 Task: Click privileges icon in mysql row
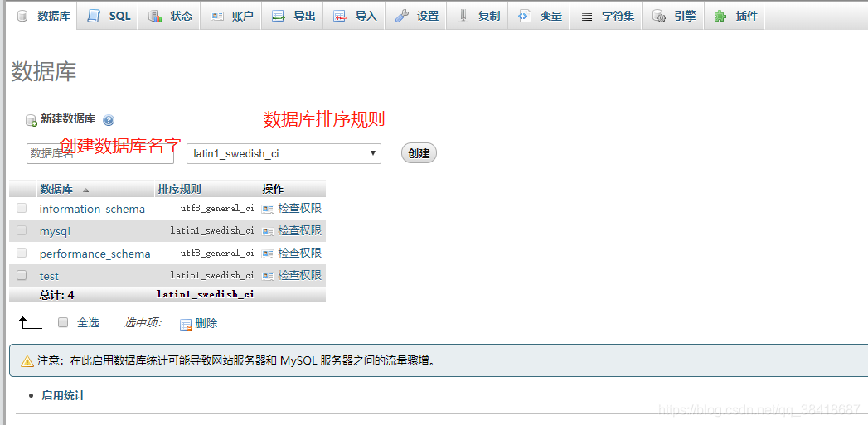click(268, 231)
